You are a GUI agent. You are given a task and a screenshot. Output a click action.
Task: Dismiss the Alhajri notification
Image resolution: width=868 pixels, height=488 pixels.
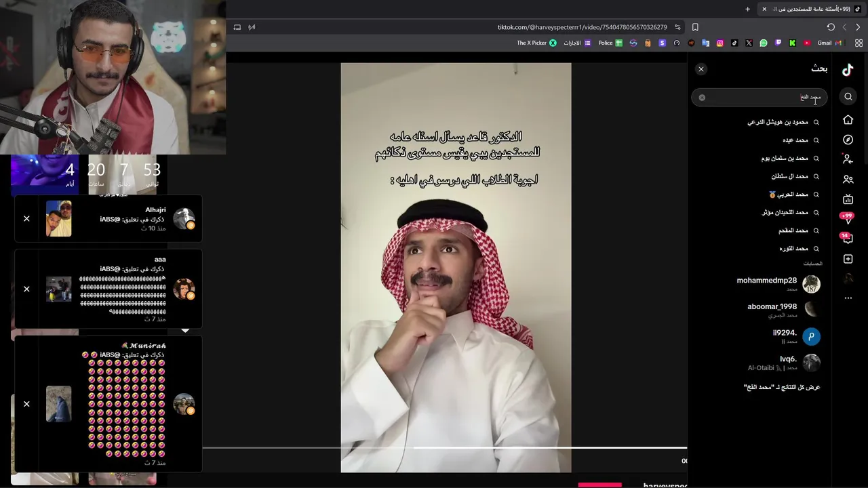(x=26, y=218)
